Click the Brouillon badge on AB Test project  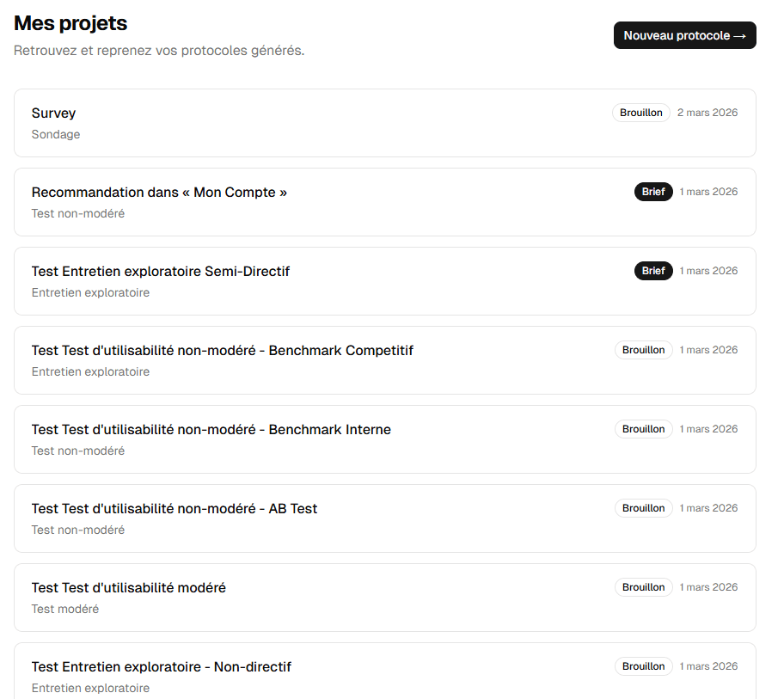point(643,507)
